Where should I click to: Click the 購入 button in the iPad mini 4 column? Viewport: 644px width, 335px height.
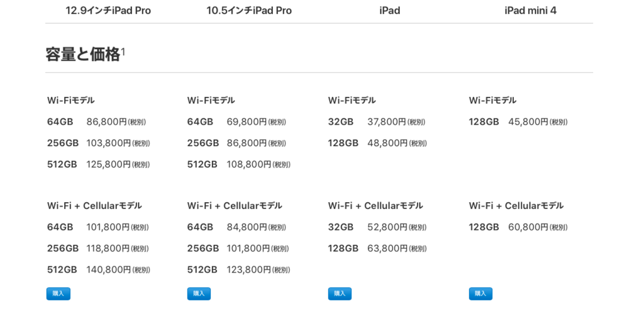click(x=480, y=293)
